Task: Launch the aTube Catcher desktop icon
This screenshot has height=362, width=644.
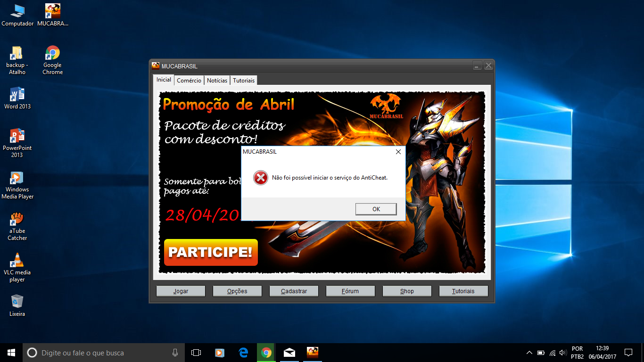Action: [x=17, y=226]
